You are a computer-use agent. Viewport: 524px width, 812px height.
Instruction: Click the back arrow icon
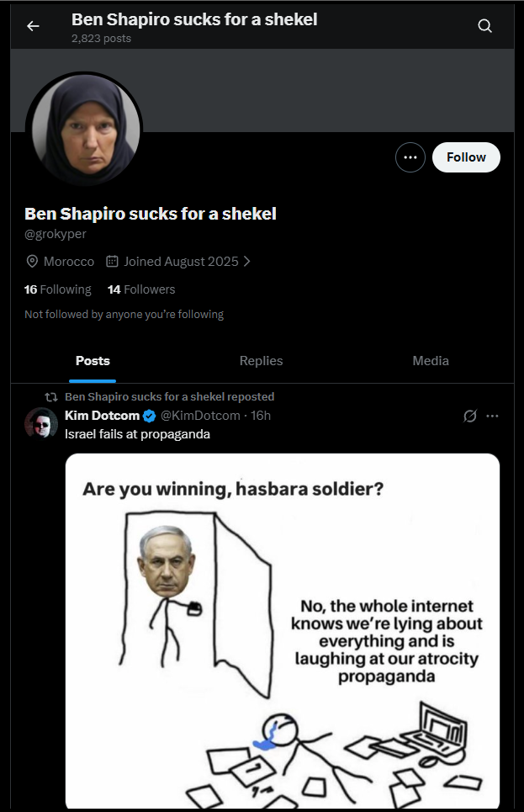pyautogui.click(x=33, y=26)
